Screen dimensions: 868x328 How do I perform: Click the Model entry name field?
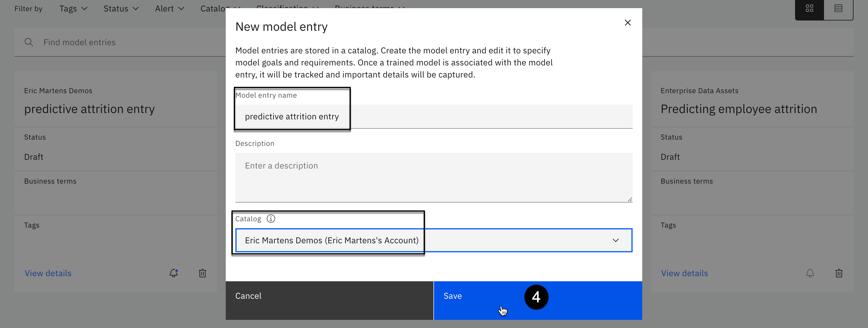point(433,116)
